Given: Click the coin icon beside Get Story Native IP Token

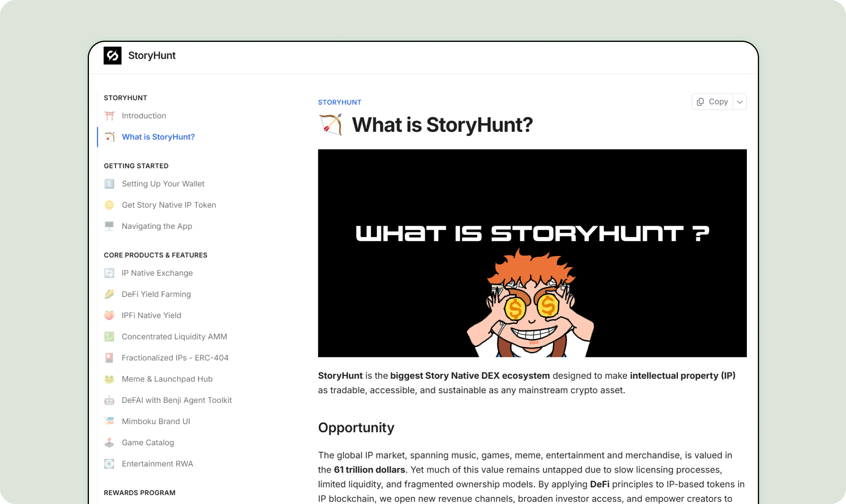Looking at the screenshot, I should coord(109,205).
